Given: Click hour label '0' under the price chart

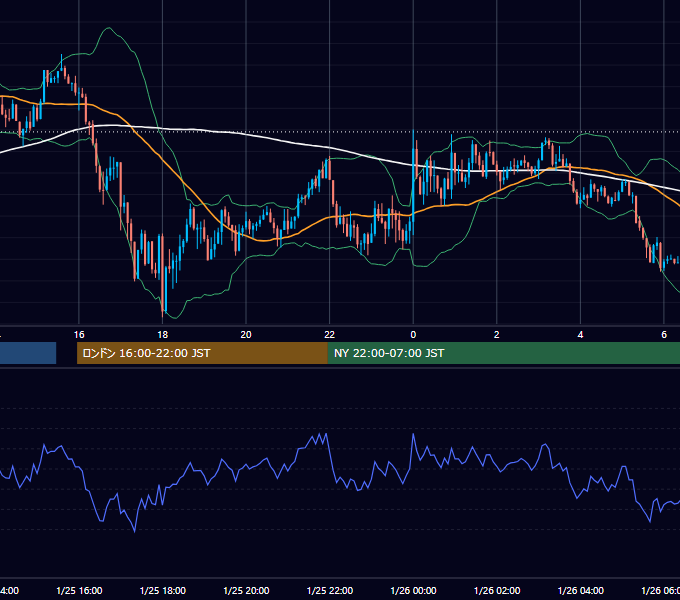Looking at the screenshot, I should coord(413,335).
